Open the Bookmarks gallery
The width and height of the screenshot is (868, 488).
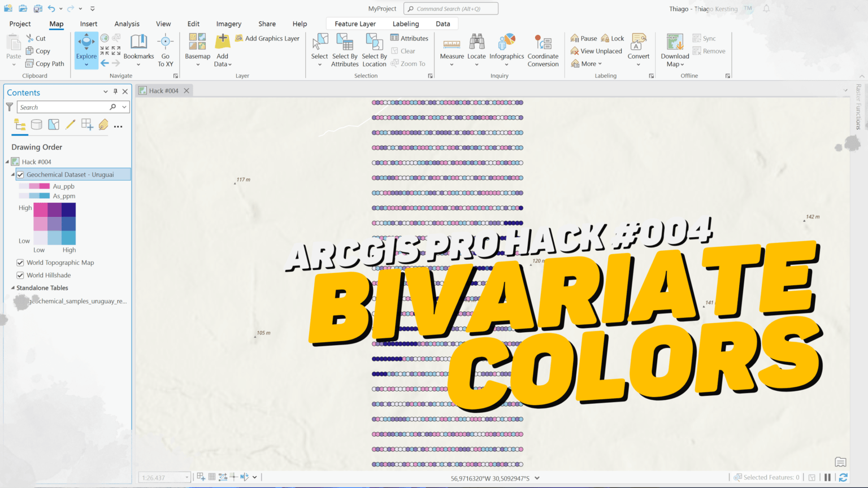pyautogui.click(x=138, y=50)
